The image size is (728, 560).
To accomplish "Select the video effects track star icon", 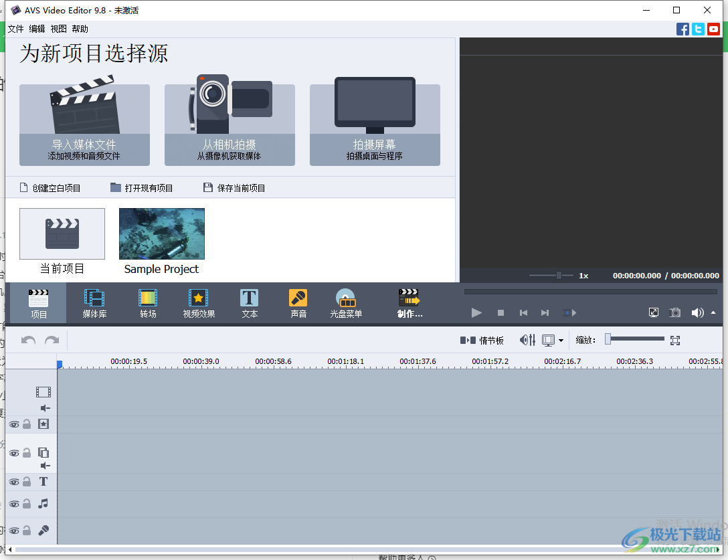I will [x=43, y=424].
